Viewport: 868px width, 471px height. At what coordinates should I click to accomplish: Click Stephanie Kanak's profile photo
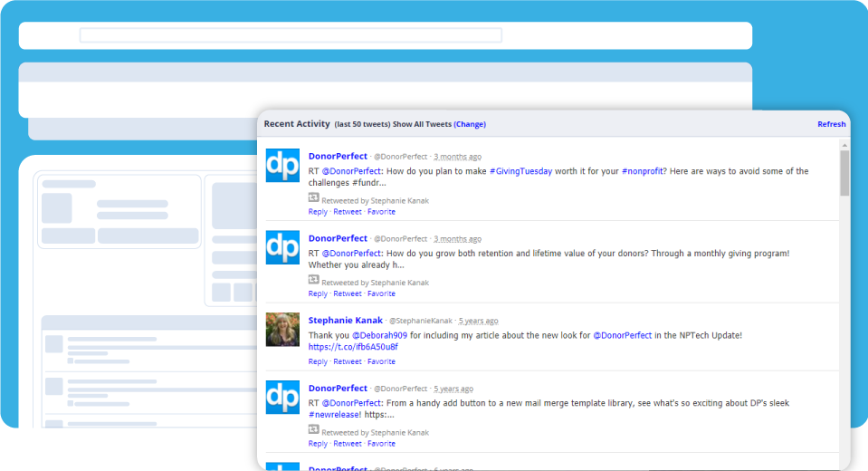pos(282,329)
